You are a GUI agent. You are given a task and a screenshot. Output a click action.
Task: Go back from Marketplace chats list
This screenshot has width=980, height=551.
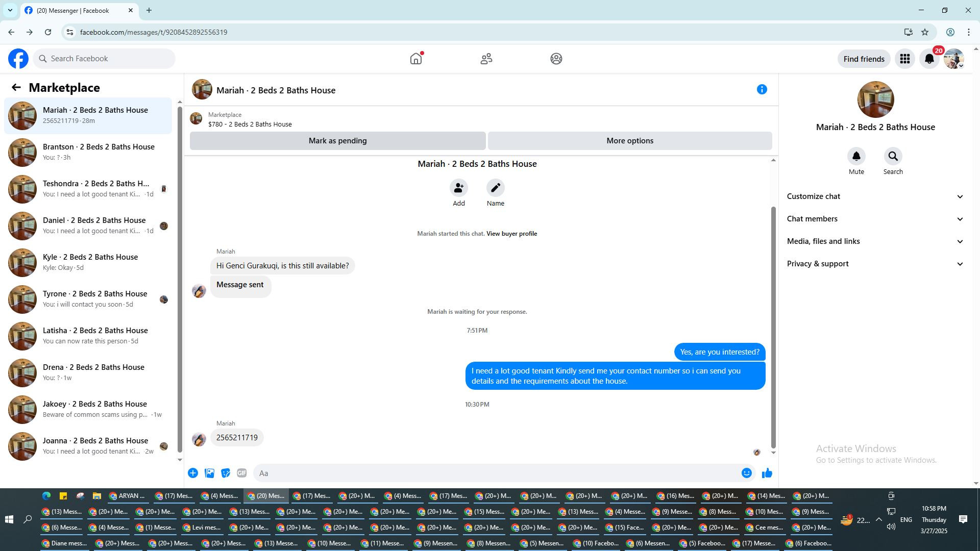[x=16, y=87]
